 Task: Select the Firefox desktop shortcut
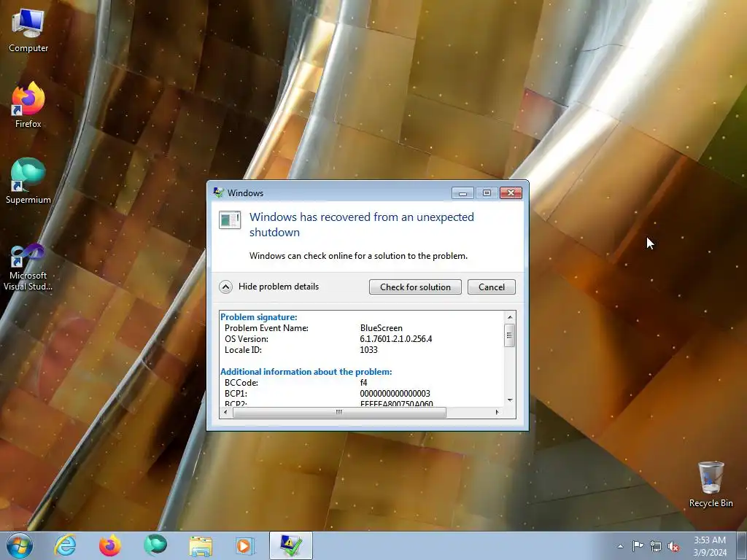point(28,105)
